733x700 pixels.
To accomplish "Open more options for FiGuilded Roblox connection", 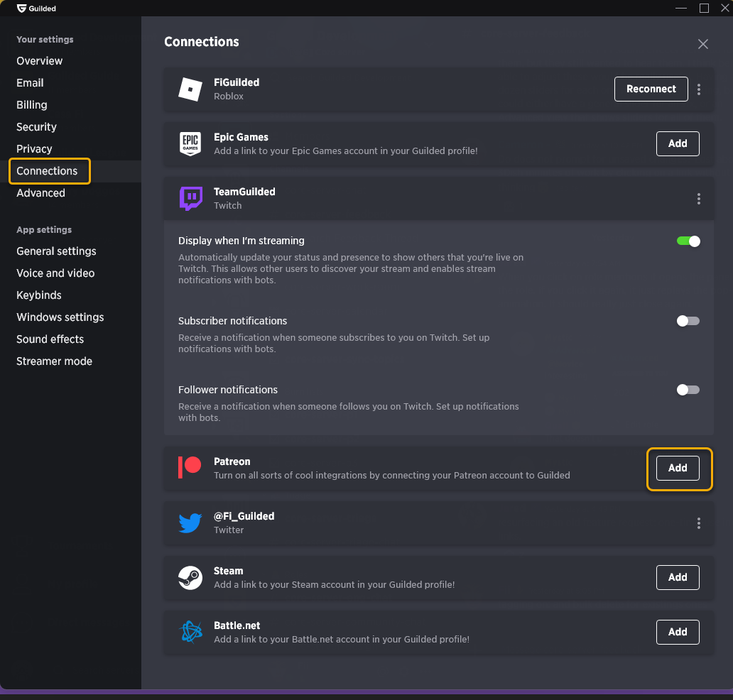I will coord(698,89).
